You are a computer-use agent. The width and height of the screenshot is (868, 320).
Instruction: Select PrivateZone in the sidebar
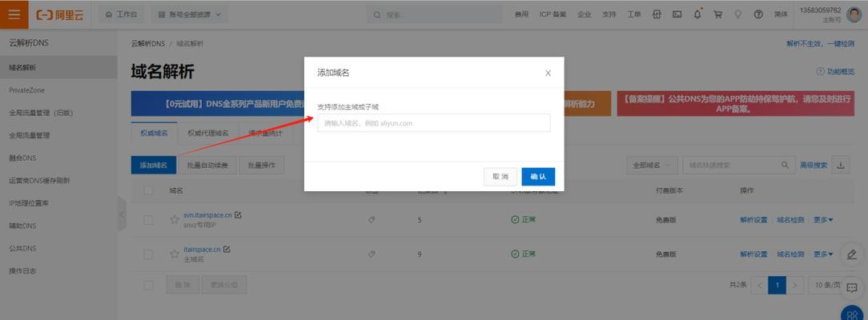point(27,90)
